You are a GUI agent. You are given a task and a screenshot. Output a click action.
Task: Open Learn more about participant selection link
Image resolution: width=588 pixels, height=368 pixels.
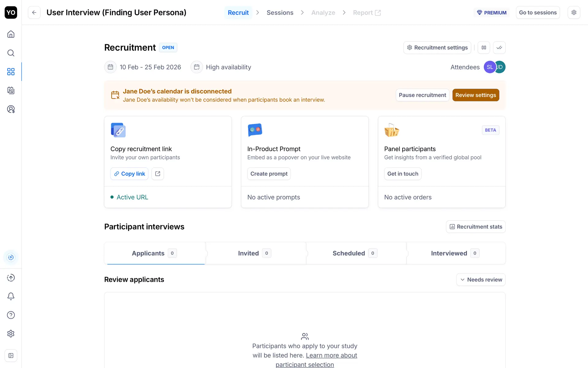[x=331, y=355]
